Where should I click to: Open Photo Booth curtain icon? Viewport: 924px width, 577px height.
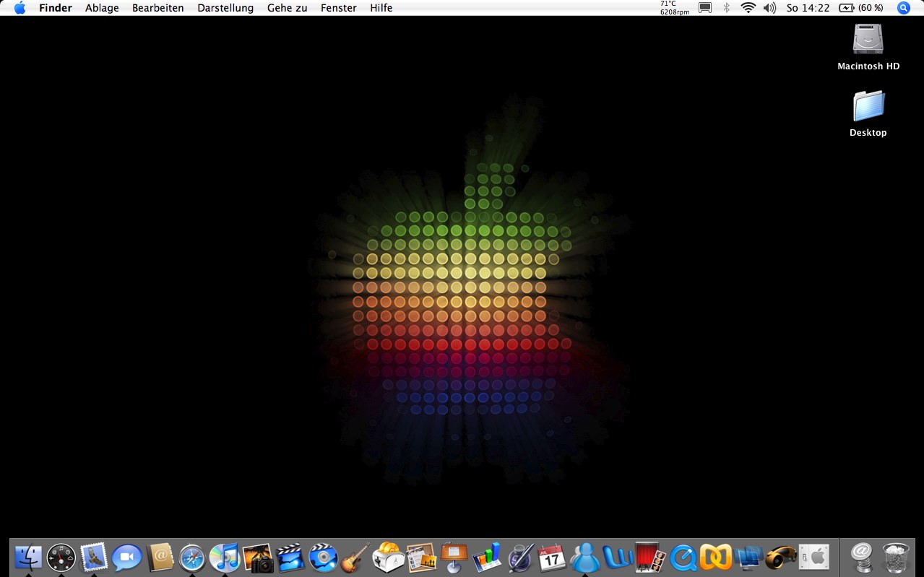click(x=650, y=558)
